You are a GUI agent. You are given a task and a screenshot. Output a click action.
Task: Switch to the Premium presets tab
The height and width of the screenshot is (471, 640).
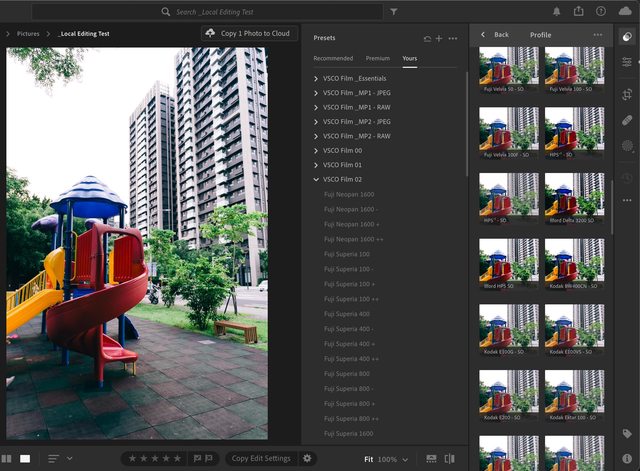click(378, 59)
